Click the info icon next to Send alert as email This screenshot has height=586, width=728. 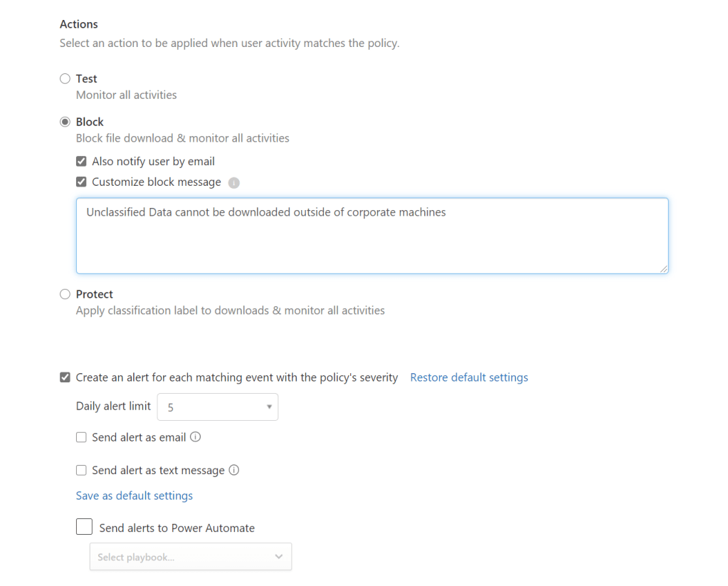click(196, 437)
